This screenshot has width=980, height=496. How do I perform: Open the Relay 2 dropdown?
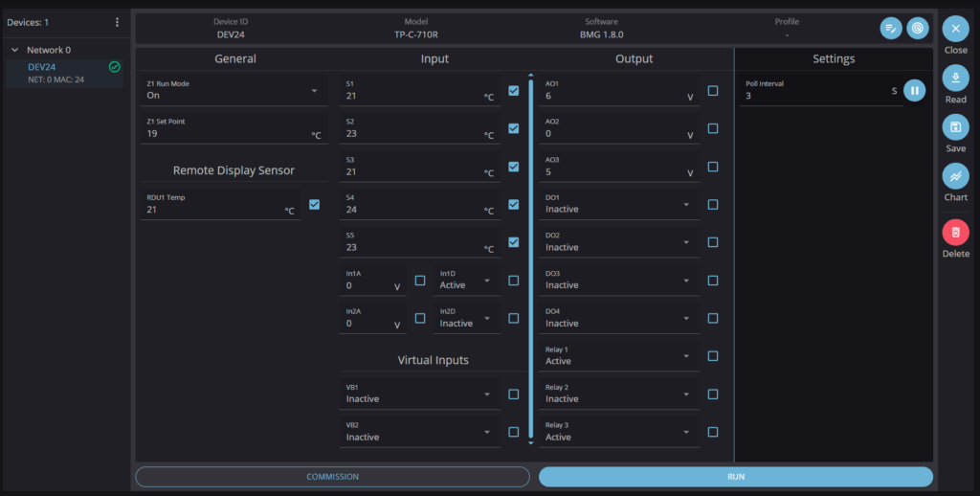[x=619, y=395]
